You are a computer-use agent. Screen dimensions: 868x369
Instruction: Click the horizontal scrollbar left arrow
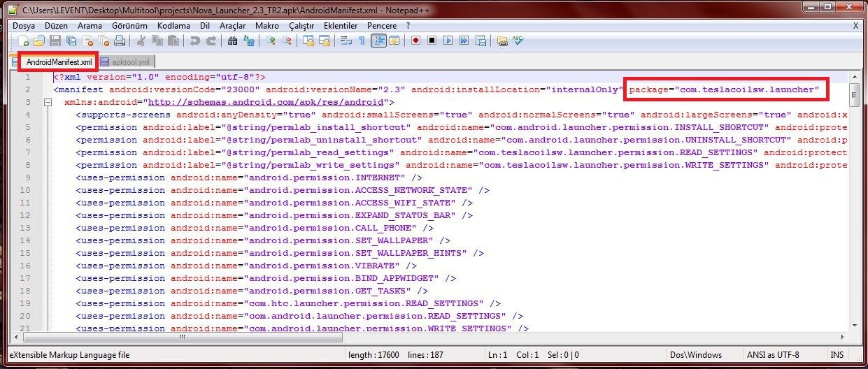(15, 337)
